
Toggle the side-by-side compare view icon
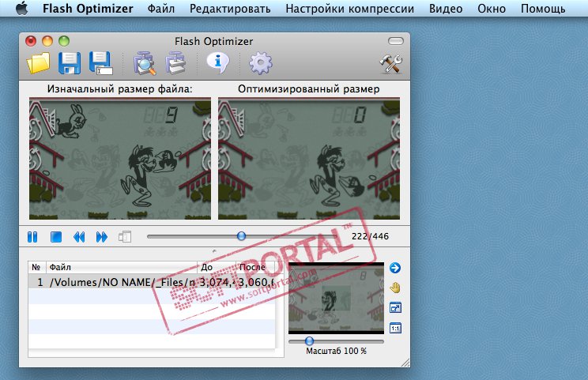pyautogui.click(x=125, y=237)
